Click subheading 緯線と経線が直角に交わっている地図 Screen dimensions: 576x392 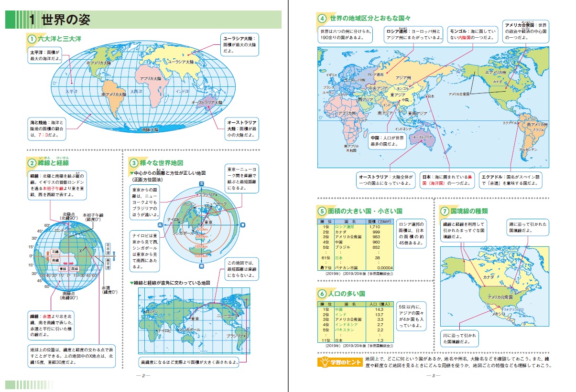point(173,283)
